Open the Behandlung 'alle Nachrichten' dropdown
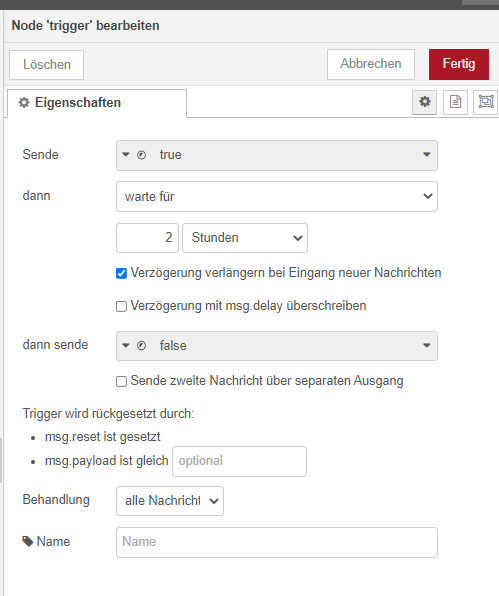The image size is (499, 596). pyautogui.click(x=170, y=501)
